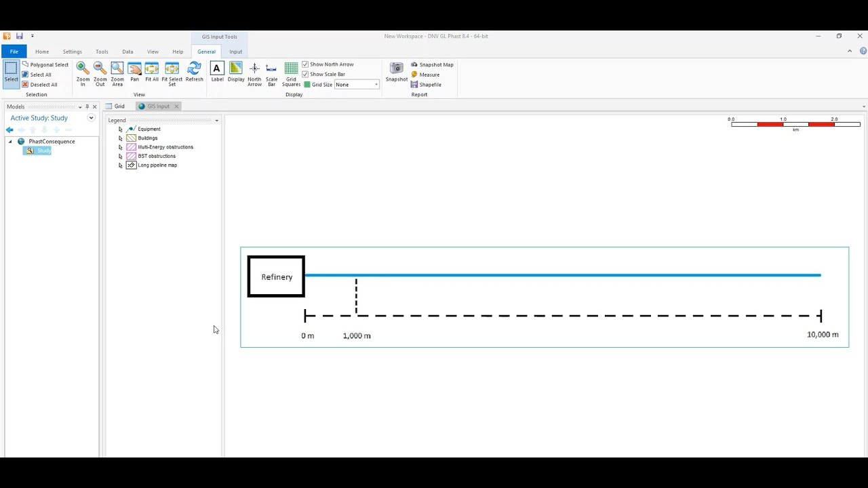Refresh the GIS map view
868x488 pixels.
pos(194,73)
